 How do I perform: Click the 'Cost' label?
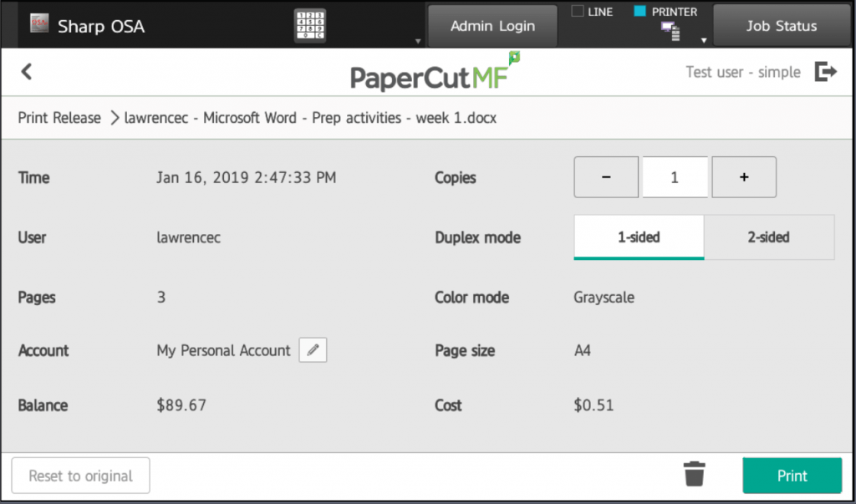coord(448,405)
